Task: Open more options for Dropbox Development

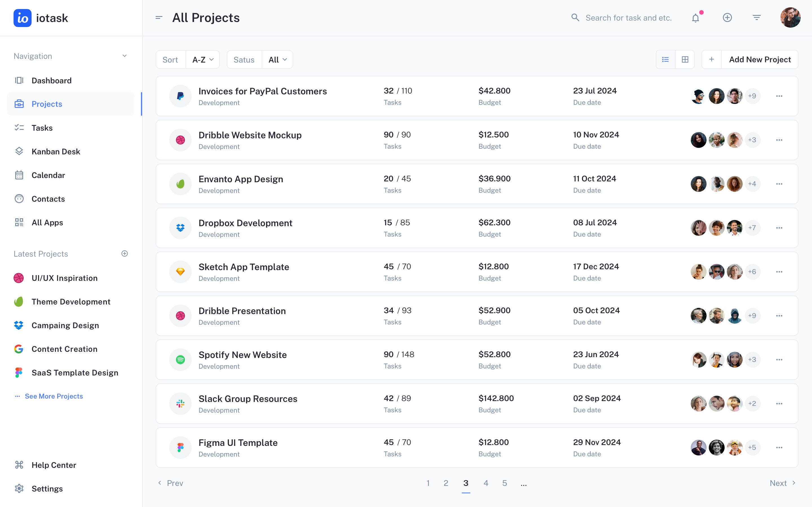Action: tap(779, 228)
